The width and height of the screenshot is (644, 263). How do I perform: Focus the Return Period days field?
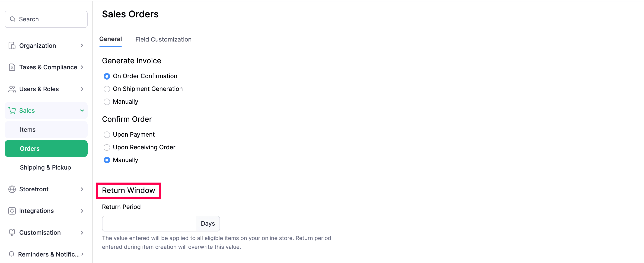[149, 224]
